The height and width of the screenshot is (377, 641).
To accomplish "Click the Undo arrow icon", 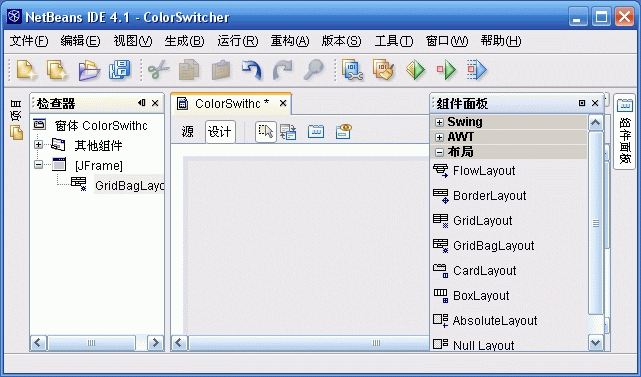I will pos(251,70).
